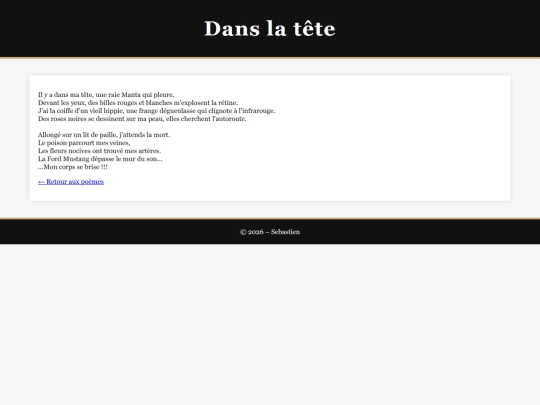
Task: Click the footer text '© 2026 – Sebastien'
Action: tap(270, 232)
